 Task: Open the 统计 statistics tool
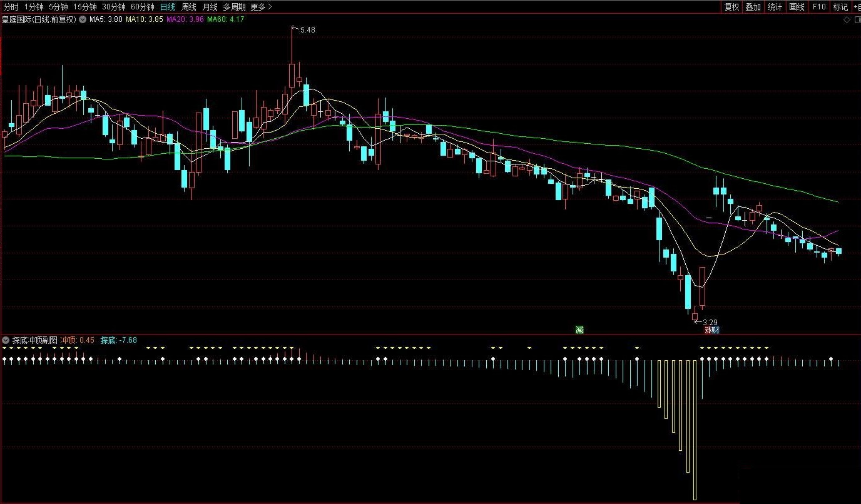point(775,7)
